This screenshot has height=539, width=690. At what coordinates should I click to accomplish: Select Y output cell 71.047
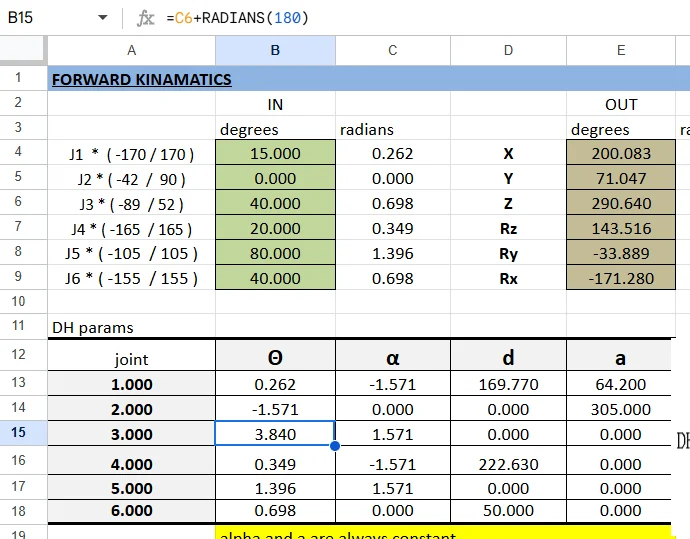point(621,177)
